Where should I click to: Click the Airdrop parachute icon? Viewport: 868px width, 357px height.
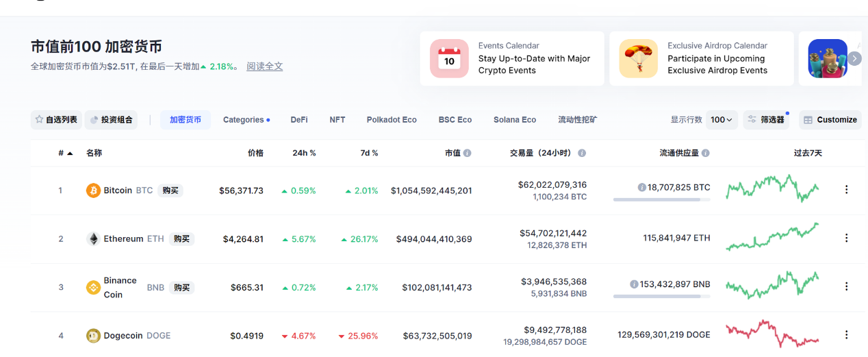coord(639,58)
